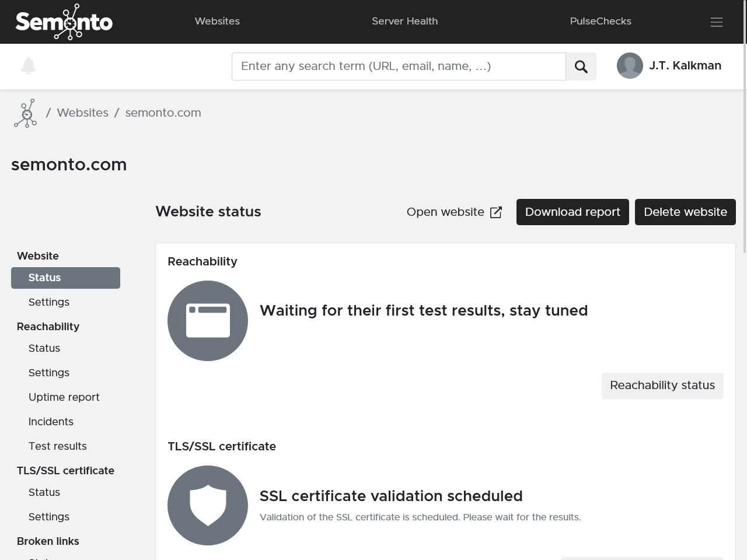Viewport: 747px width, 560px height.
Task: Click the semonto.com page title
Action: tap(69, 164)
